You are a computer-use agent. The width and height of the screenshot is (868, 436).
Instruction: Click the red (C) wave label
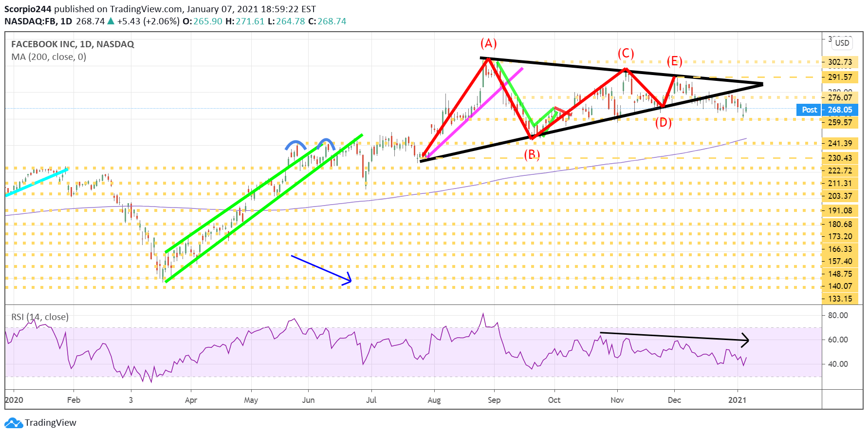coord(626,53)
